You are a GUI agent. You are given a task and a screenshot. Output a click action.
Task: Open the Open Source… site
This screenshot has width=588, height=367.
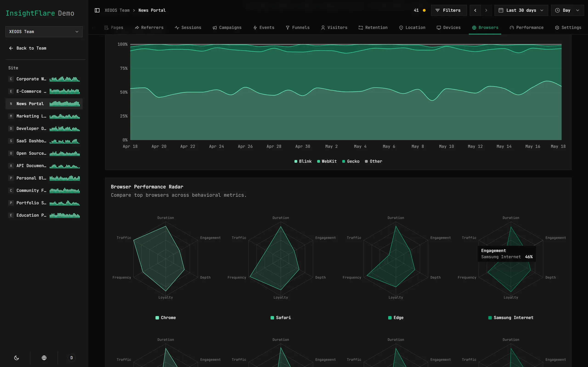[44, 153]
